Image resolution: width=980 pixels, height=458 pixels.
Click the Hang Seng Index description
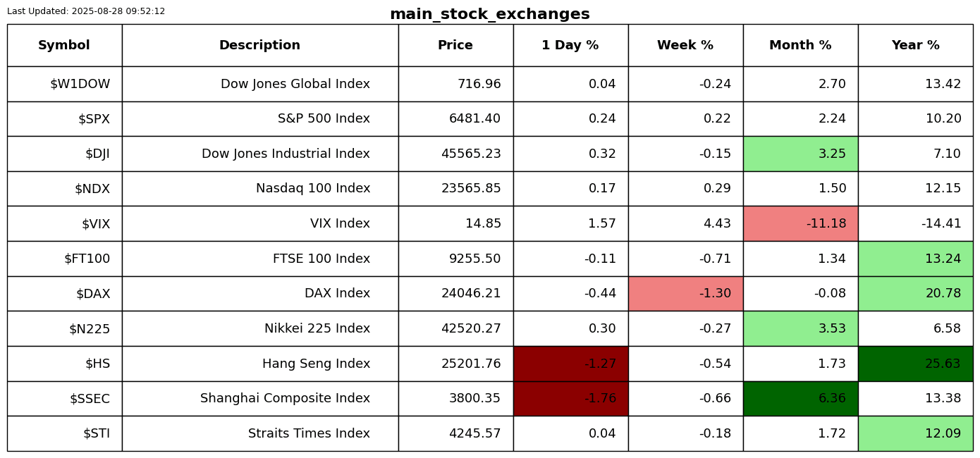[316, 364]
